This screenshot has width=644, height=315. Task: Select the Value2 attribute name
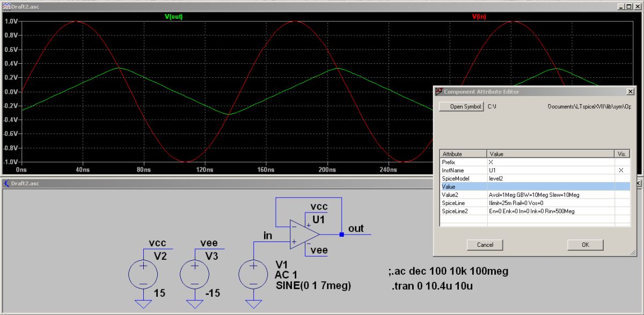click(450, 194)
